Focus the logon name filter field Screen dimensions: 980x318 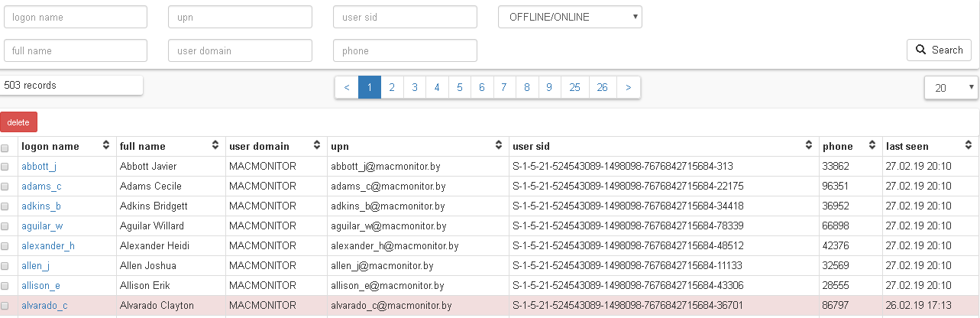(75, 17)
